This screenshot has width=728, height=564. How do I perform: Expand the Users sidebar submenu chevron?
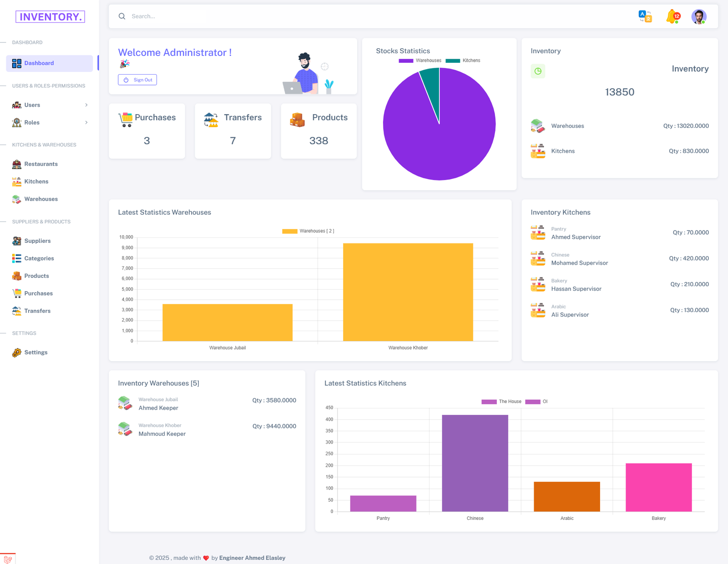pyautogui.click(x=86, y=105)
